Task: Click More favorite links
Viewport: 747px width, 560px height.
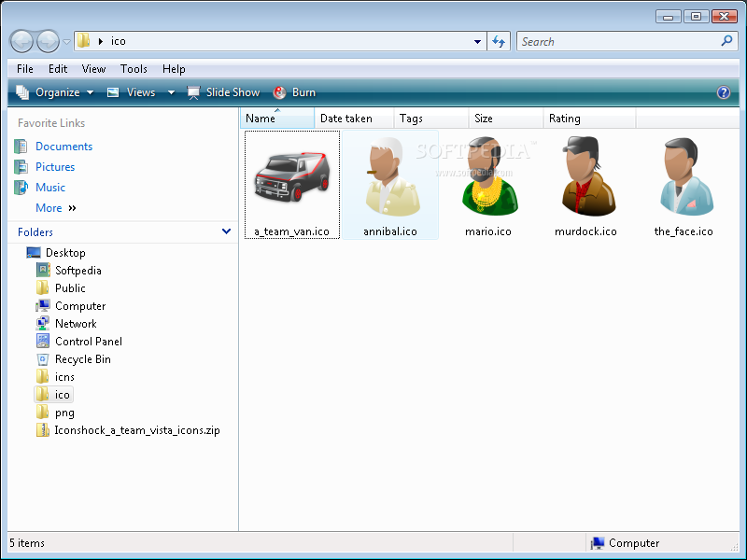Action: pyautogui.click(x=56, y=208)
